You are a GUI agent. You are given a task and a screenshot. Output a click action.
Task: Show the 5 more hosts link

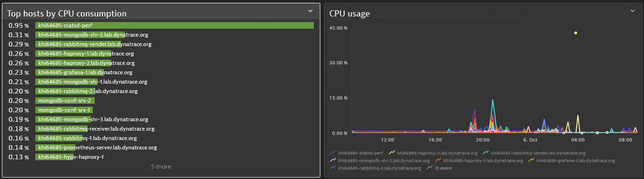point(161,167)
